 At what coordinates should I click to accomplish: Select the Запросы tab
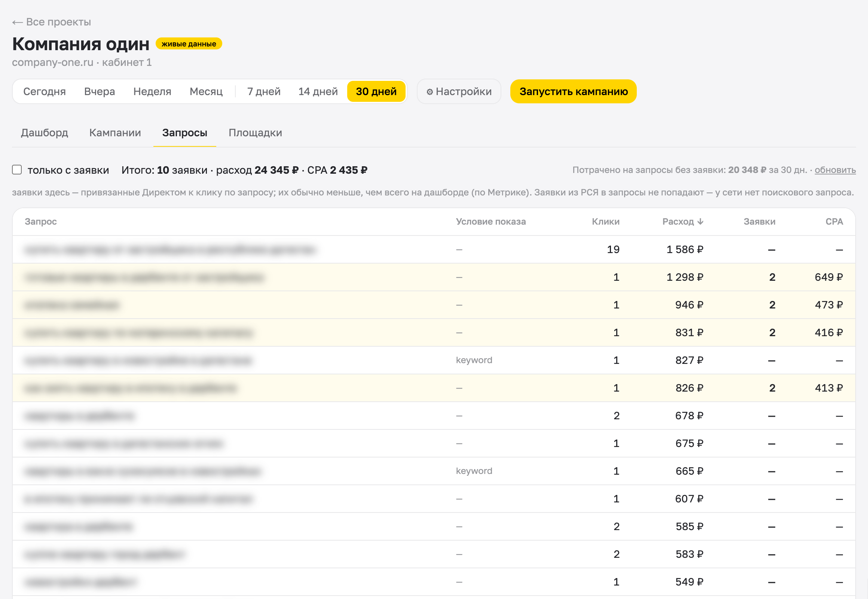coord(184,133)
